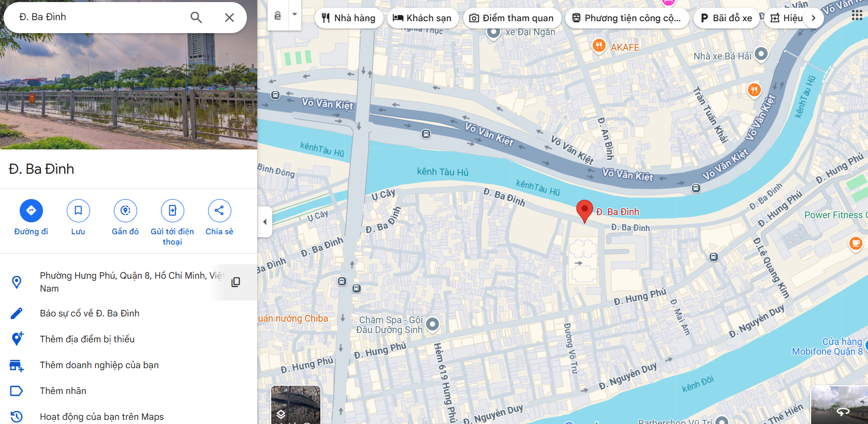Open the Chia sẻ share icon
Screen dimensions: 868x424
click(219, 210)
